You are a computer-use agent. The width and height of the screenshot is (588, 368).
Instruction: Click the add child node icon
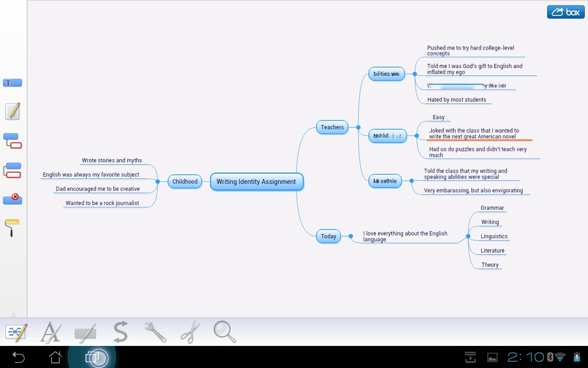[x=12, y=140]
